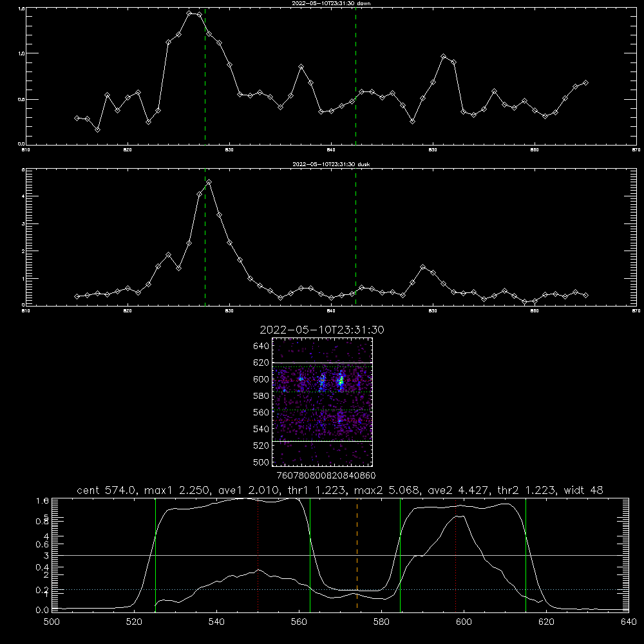Click the '560' y-axis label of spectrogram image
The height and width of the screenshot is (644, 644).
(x=261, y=412)
